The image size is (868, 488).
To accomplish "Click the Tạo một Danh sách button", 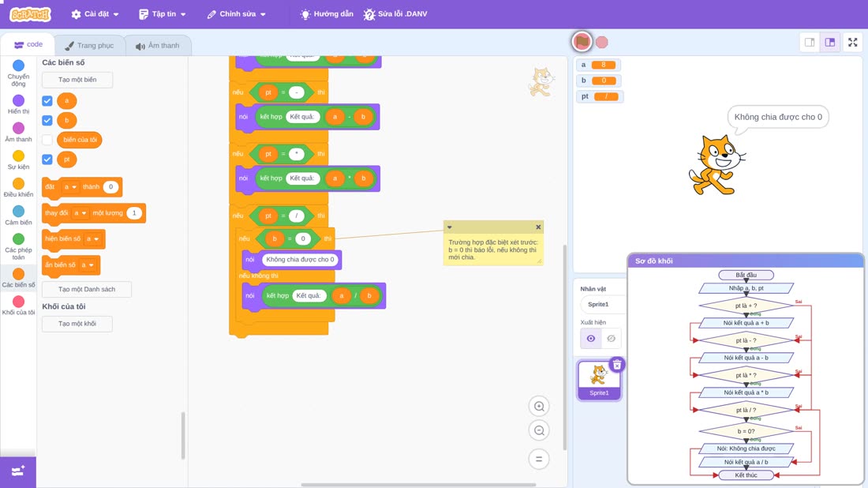I will [87, 289].
